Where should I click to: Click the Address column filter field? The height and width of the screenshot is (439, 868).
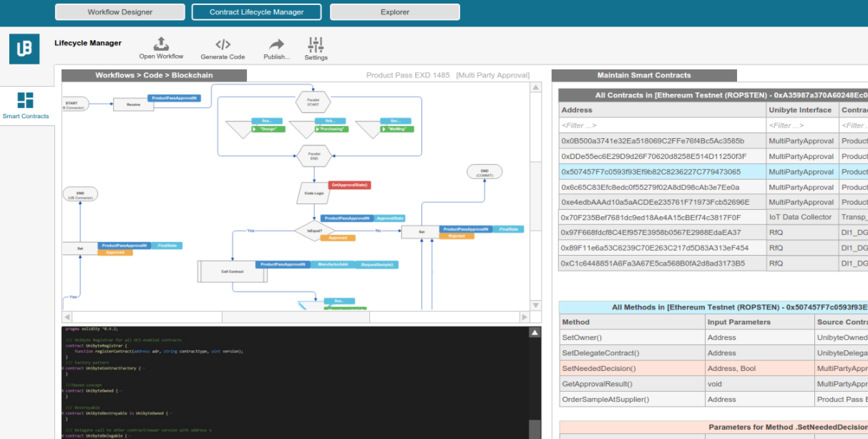(x=662, y=125)
